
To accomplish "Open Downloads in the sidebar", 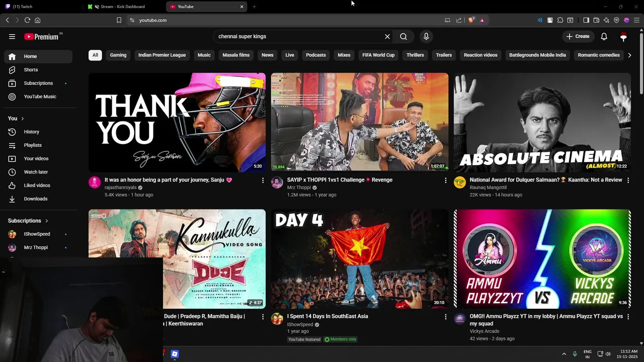I will tap(38, 199).
